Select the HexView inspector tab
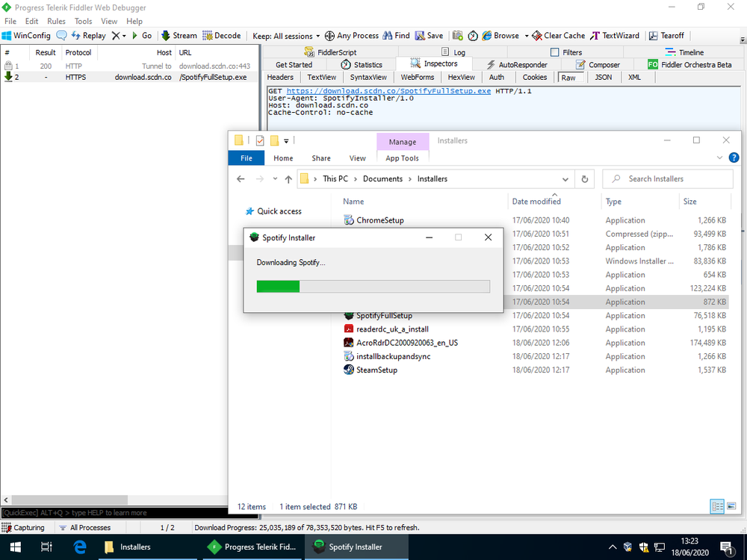 coord(461,77)
